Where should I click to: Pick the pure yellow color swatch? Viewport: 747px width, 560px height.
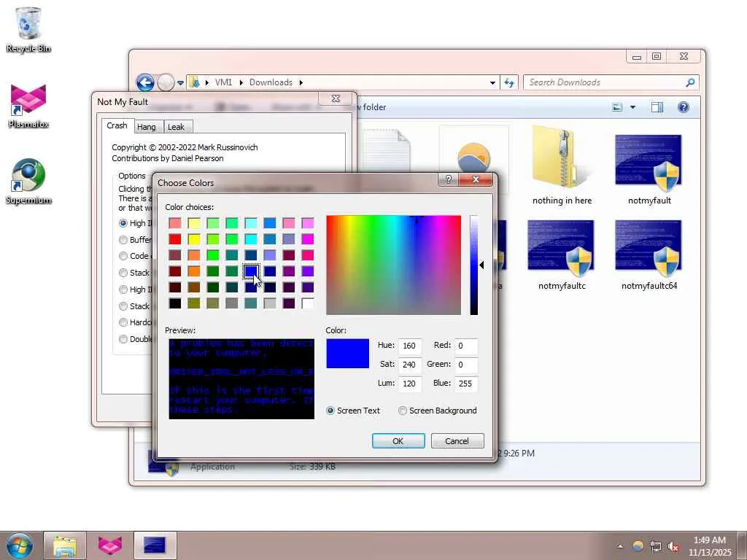click(x=194, y=239)
